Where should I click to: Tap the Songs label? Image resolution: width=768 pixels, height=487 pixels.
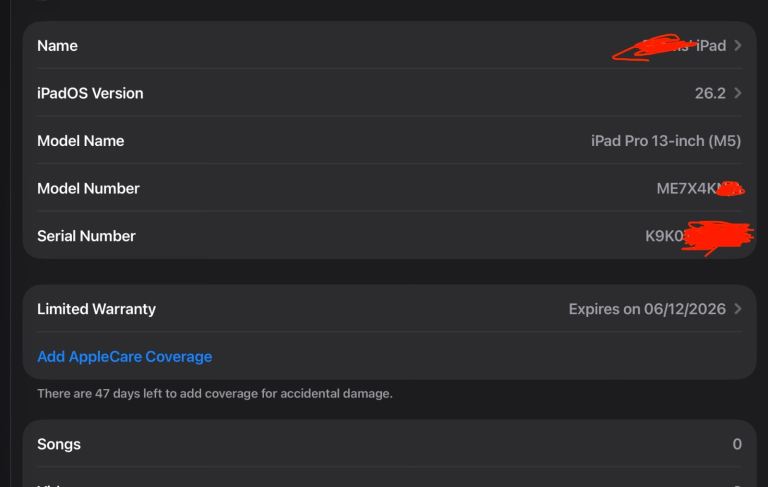point(59,444)
